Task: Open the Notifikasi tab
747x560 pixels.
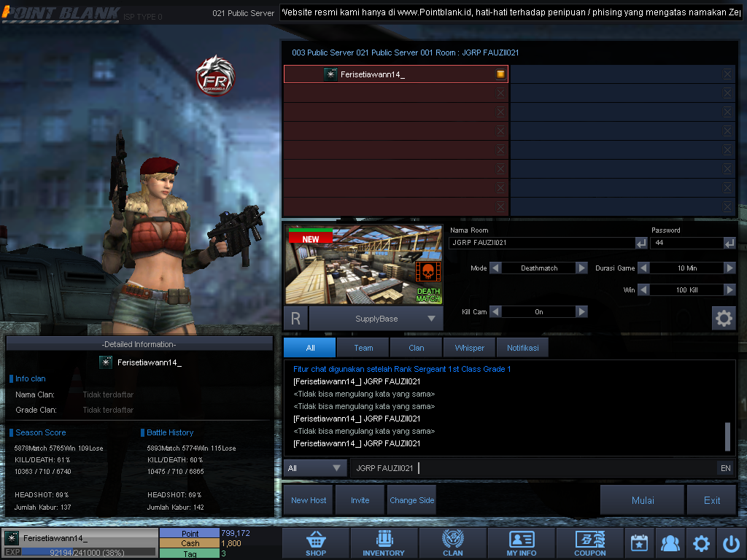Action: [x=522, y=348]
